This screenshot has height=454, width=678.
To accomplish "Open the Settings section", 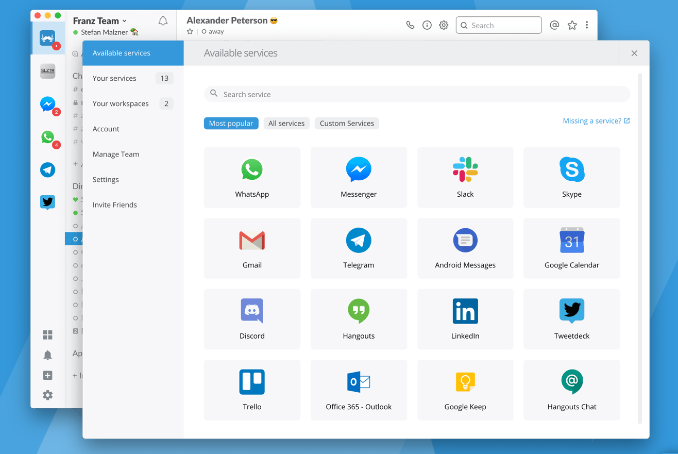I will [133, 179].
